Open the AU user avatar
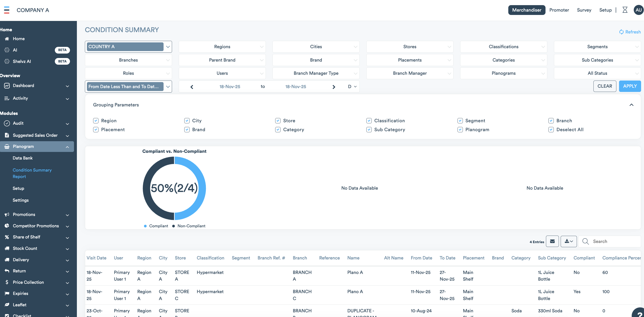 point(638,10)
